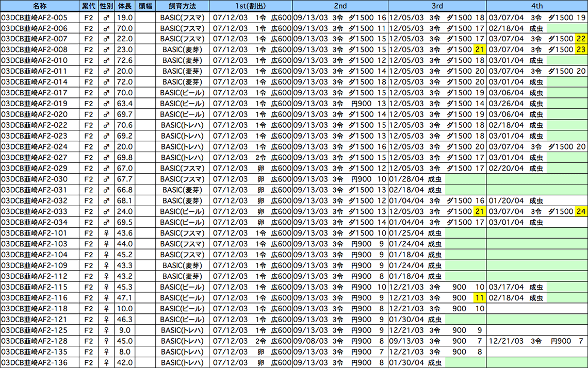Click the 体長 column header
588x368 pixels.
point(125,6)
